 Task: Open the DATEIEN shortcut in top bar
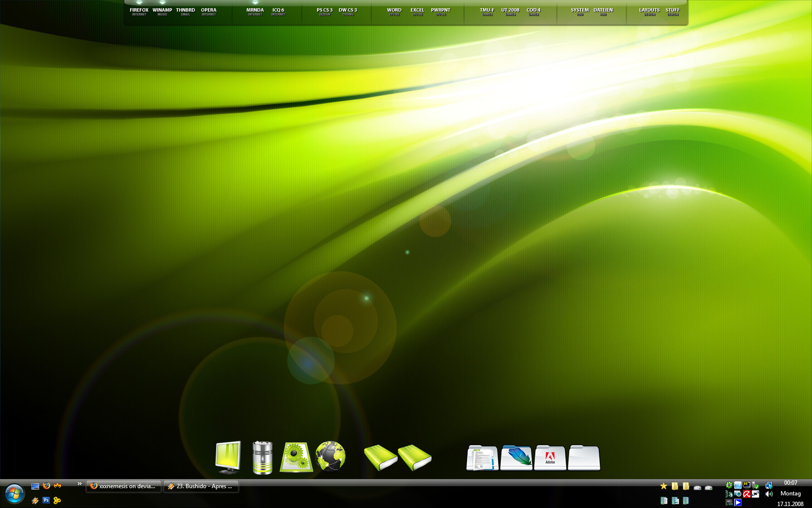tap(603, 12)
